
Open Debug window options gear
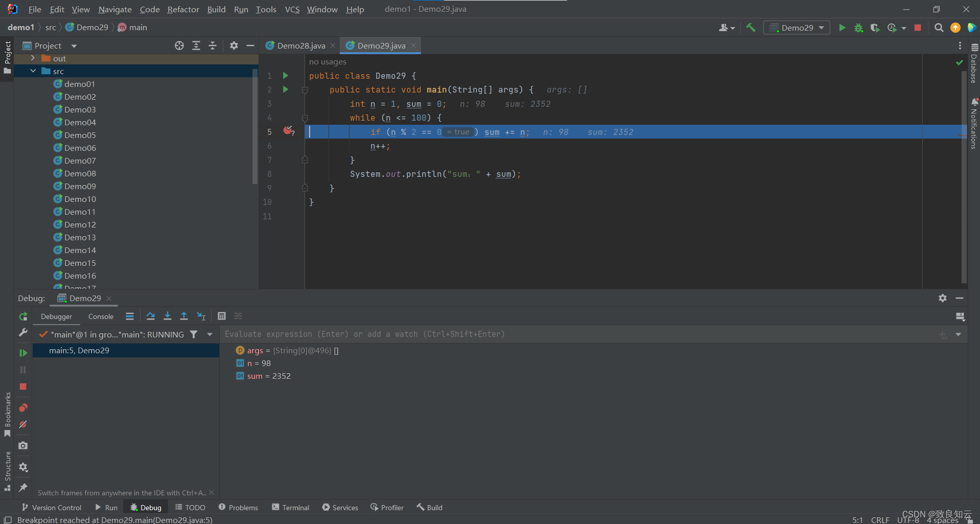[x=943, y=298]
